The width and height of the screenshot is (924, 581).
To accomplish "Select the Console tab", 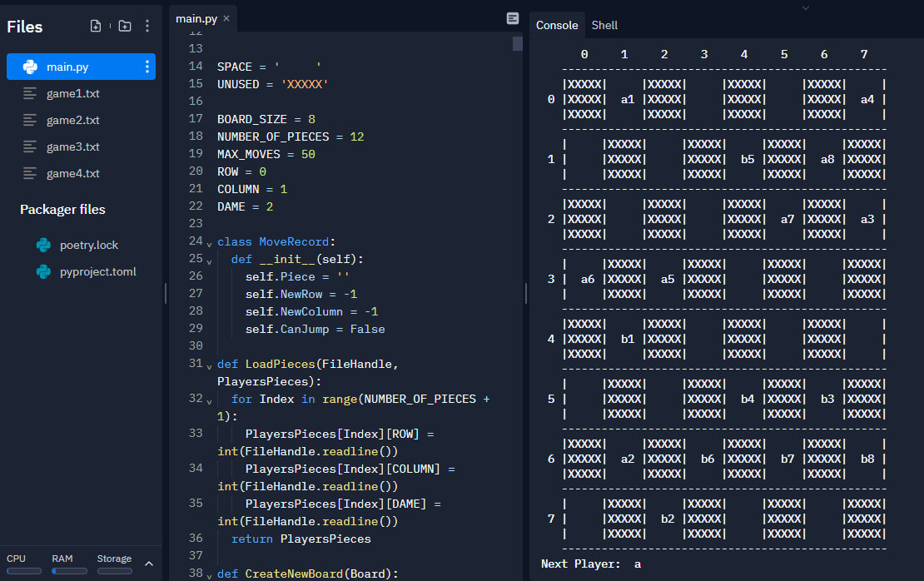I will point(556,25).
